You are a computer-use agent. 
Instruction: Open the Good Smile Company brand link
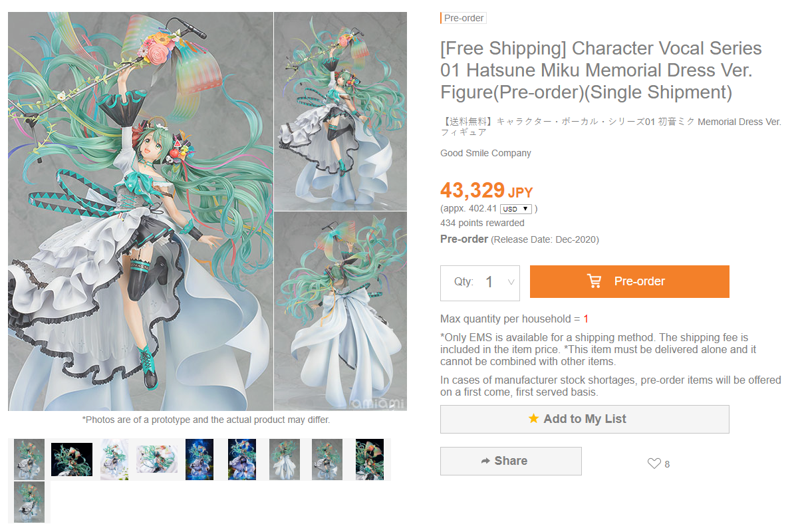coord(485,153)
